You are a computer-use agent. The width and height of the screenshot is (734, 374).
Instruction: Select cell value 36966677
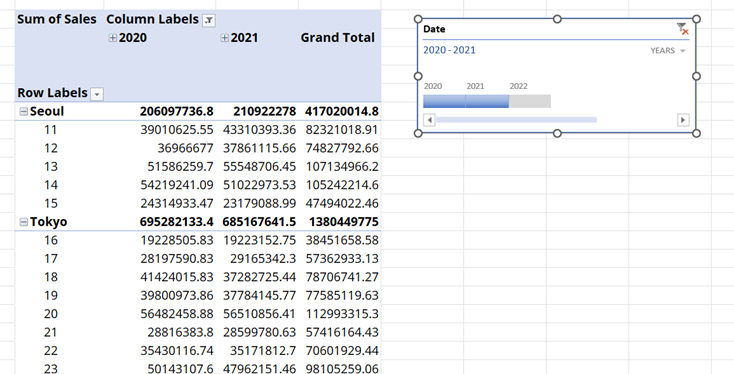(x=185, y=148)
